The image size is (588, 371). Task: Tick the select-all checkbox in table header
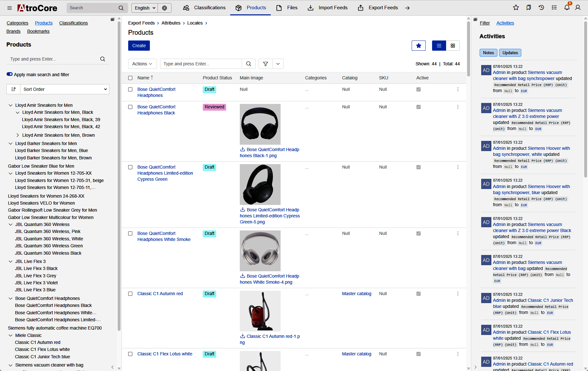click(x=130, y=78)
